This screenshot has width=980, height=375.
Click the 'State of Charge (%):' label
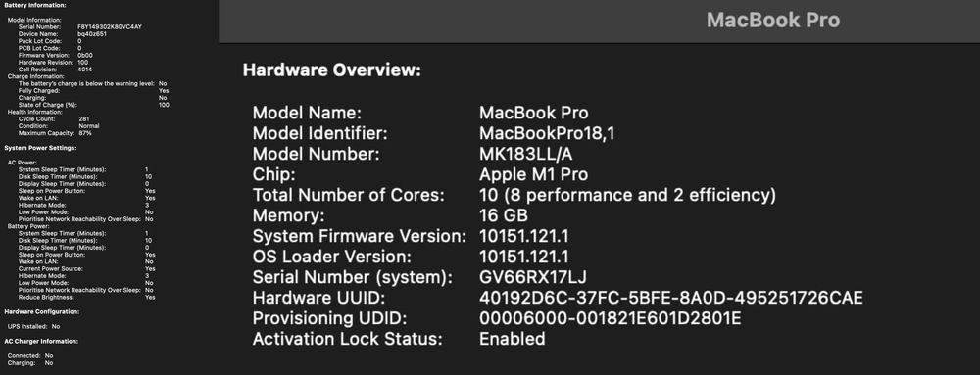tap(47, 105)
